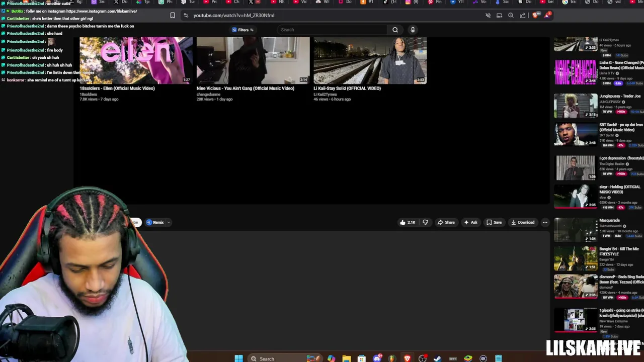Switch to Brave browser in taskbar

(x=407, y=358)
